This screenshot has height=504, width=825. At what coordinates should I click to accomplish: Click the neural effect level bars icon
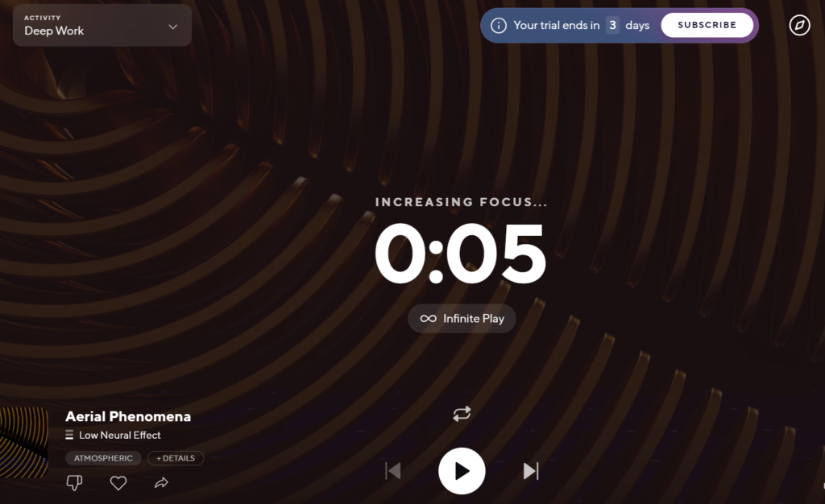coord(69,435)
